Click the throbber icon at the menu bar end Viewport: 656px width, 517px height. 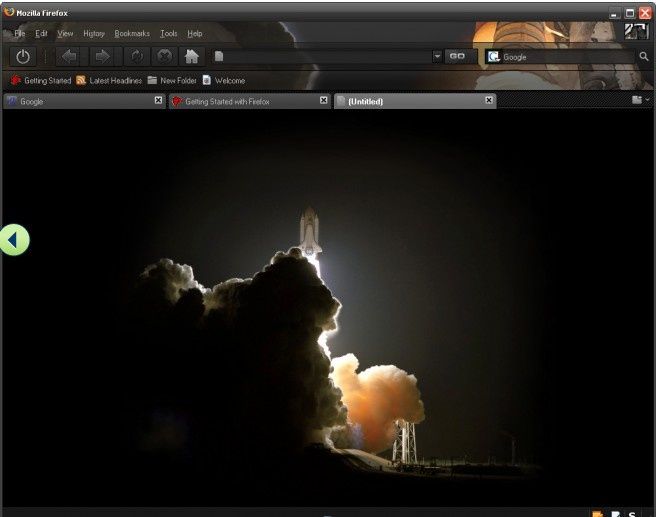click(636, 31)
